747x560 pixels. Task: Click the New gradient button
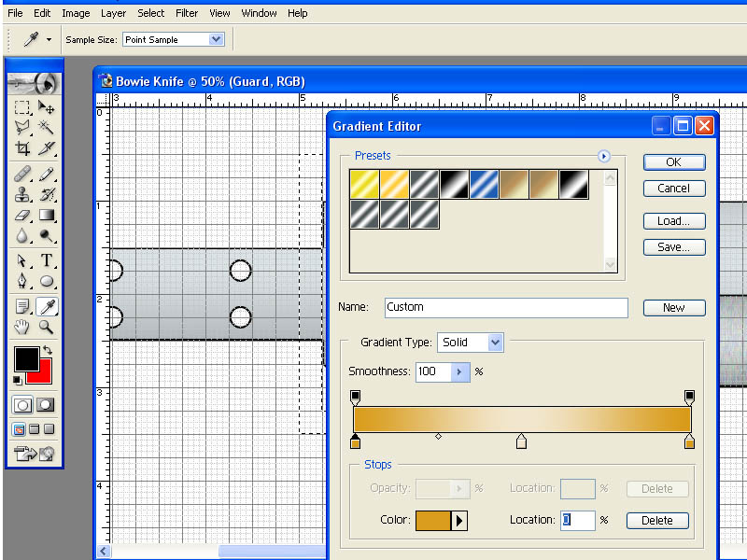click(x=674, y=308)
